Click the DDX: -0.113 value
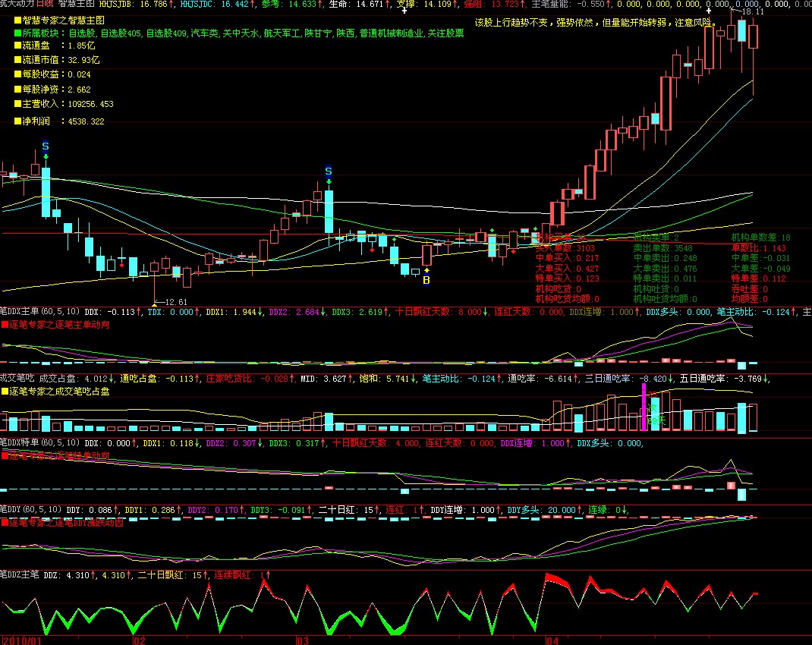Viewport: 812px width, 645px height. [x=113, y=312]
